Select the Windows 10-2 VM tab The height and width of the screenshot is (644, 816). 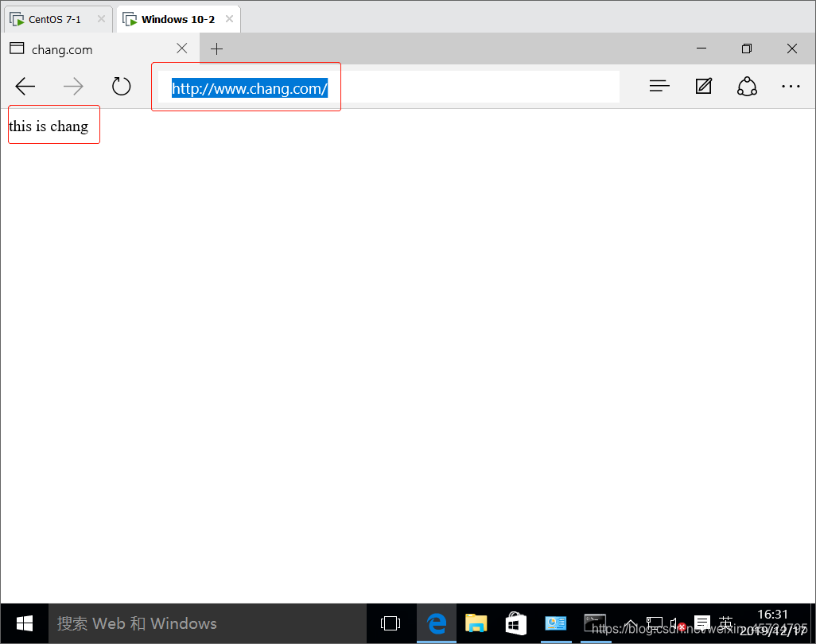(178, 19)
